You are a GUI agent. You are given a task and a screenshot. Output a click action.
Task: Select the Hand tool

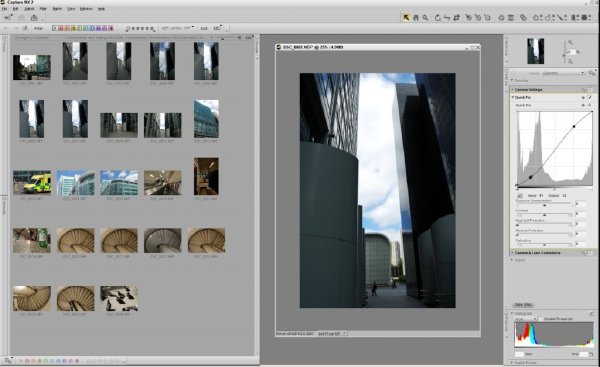click(416, 18)
